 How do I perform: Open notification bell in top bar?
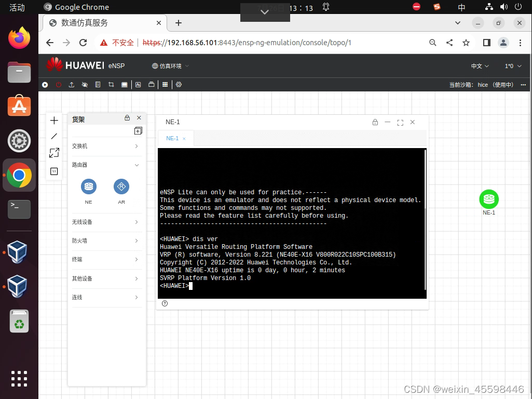pyautogui.click(x=326, y=7)
